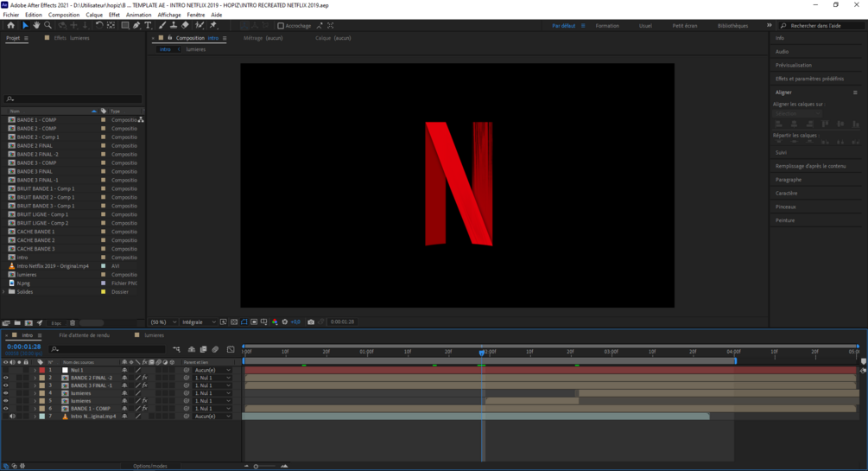Enable the Accrochage snapping checkbox
Screen dimensions: 868x471
[x=281, y=25]
